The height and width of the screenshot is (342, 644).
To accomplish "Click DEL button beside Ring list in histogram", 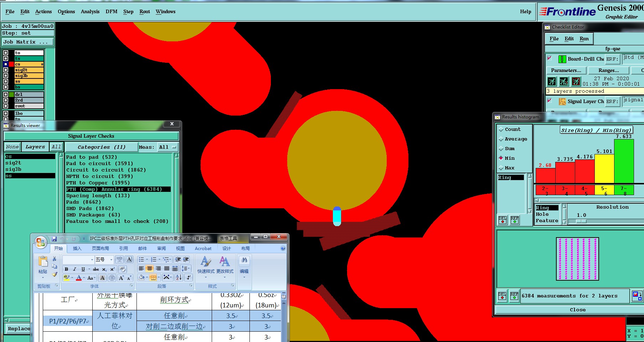I will coord(503,220).
